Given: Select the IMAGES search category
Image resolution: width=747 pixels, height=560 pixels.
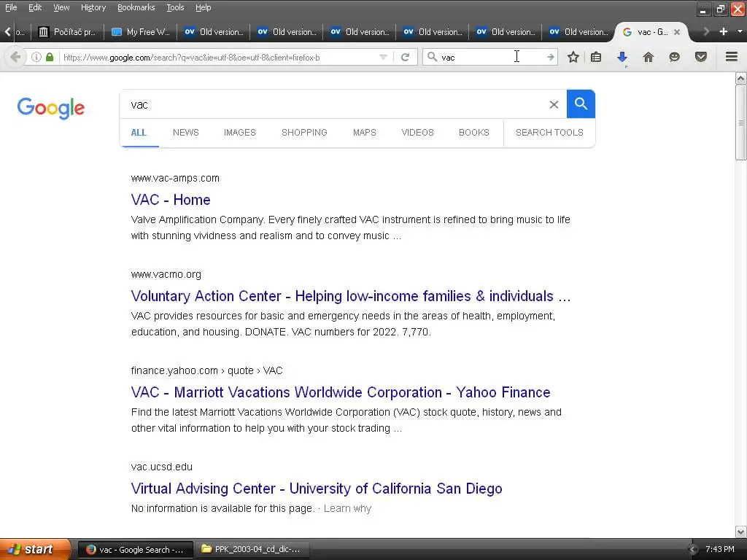Looking at the screenshot, I should click(239, 133).
